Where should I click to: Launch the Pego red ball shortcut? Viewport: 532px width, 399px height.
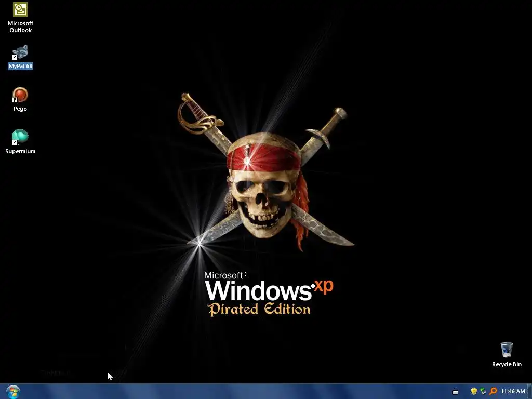20,95
